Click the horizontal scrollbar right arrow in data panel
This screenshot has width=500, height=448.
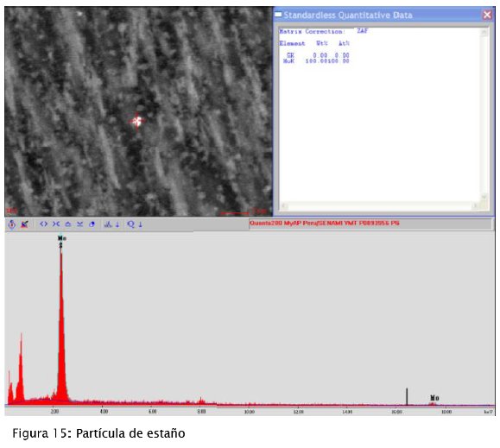point(476,205)
